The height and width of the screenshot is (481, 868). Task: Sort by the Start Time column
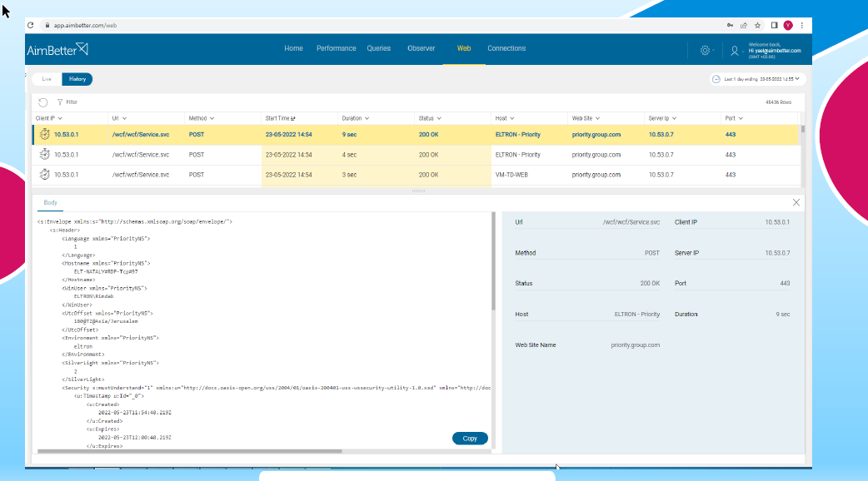pyautogui.click(x=280, y=118)
